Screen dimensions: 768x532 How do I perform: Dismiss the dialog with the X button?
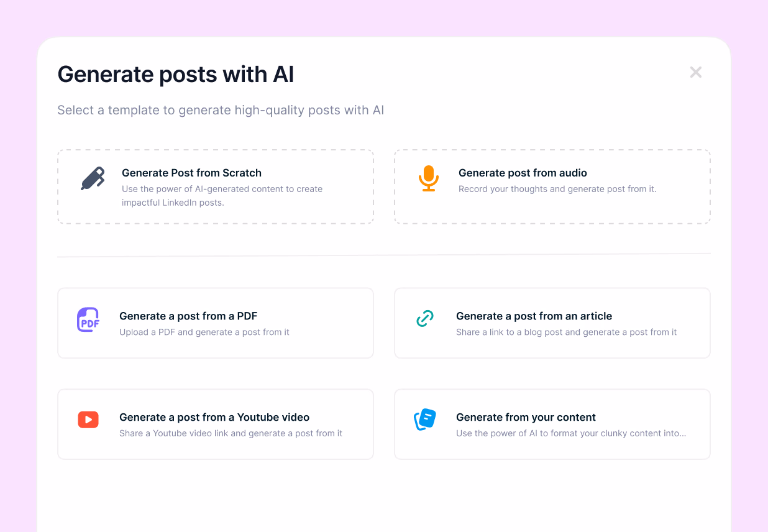point(695,72)
